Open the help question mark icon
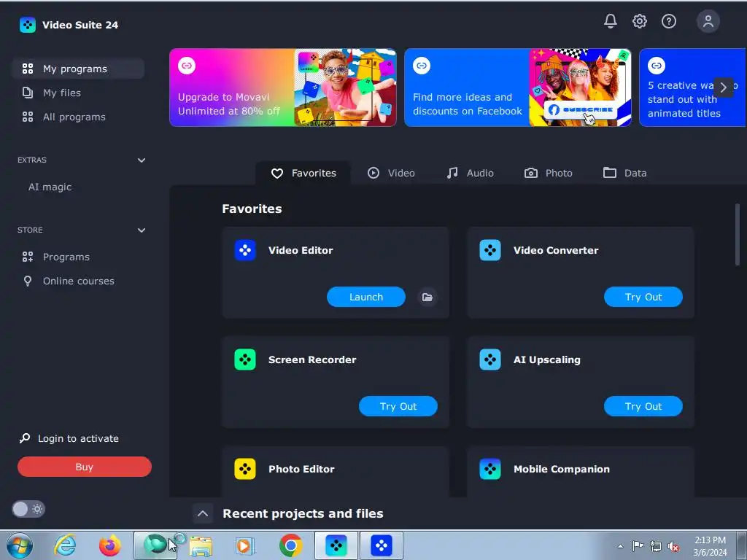This screenshot has height=560, width=747. (669, 21)
